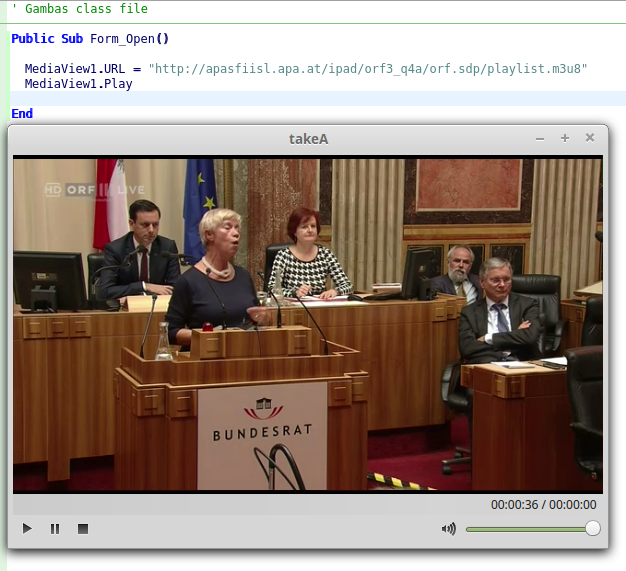Stop the video with the stop button
The image size is (626, 571).
83,529
